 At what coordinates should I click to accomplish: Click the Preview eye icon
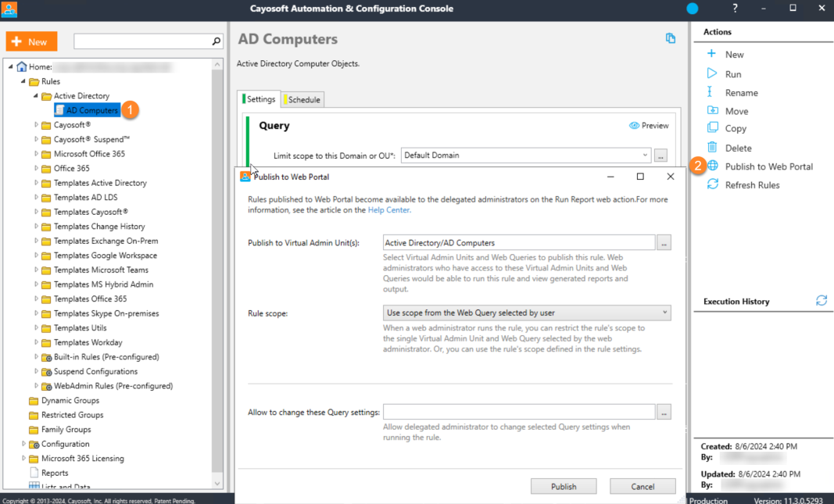pyautogui.click(x=634, y=126)
